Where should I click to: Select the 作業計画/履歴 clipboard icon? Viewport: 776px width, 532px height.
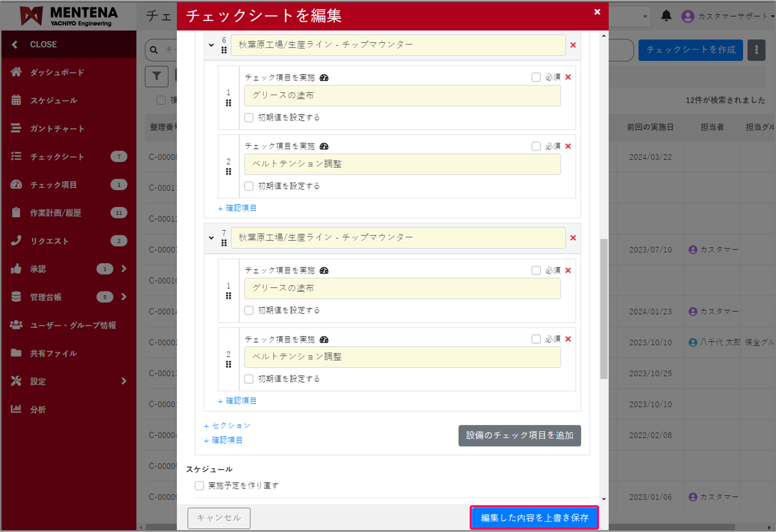(16, 212)
